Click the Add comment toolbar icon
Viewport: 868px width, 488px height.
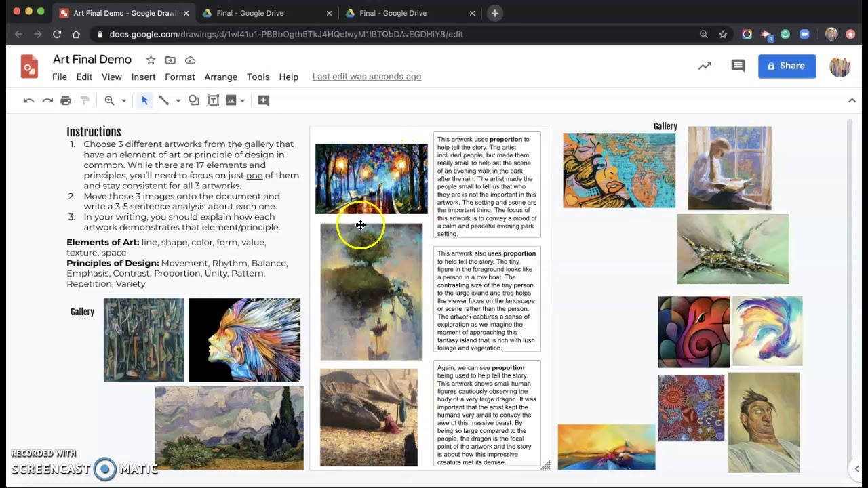pyautogui.click(x=263, y=100)
